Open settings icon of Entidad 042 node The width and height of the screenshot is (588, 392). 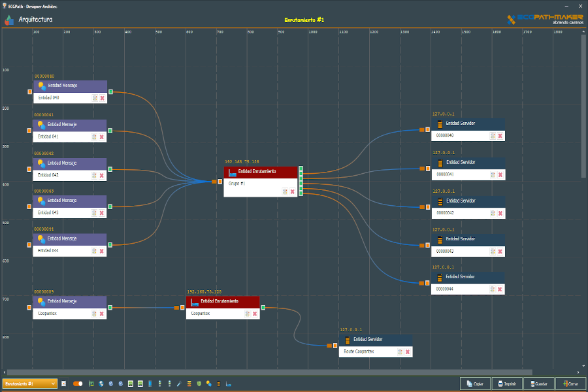(95, 175)
